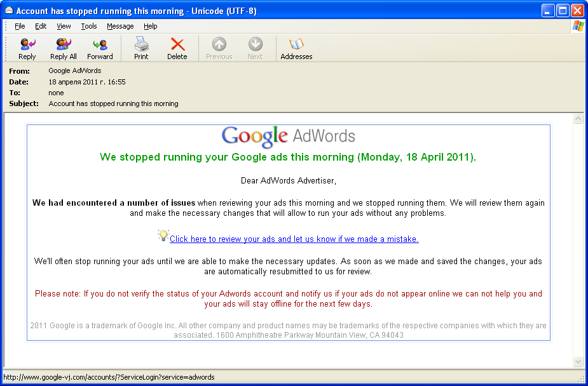
Task: Click the 'From:' label
Action: pyautogui.click(x=20, y=71)
